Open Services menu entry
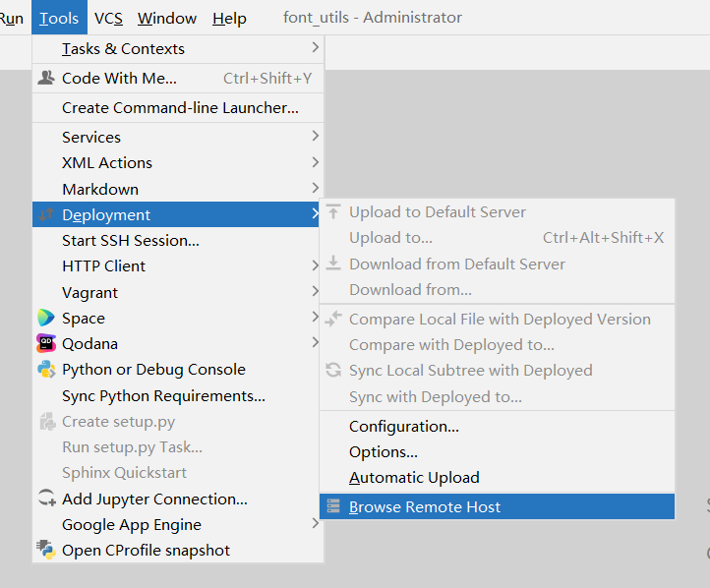This screenshot has width=710, height=588. point(178,137)
